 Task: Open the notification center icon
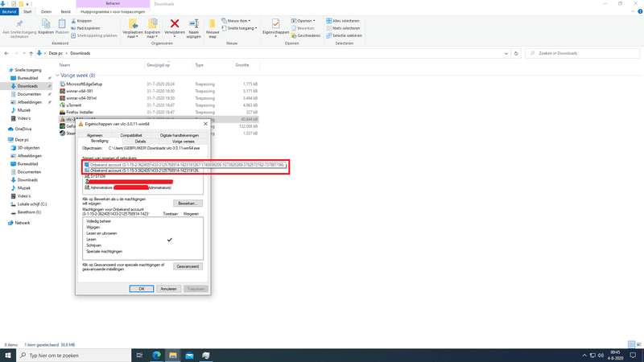point(633,356)
